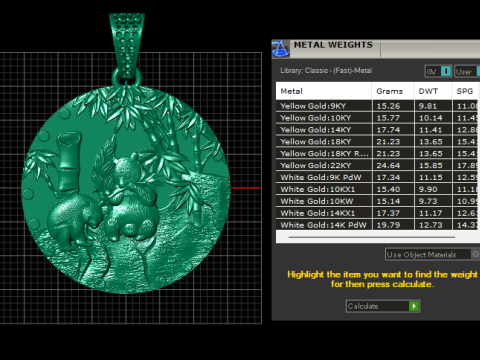Select the Yellow Gold:14KY row
The height and width of the screenshot is (360, 480).
click(x=377, y=130)
